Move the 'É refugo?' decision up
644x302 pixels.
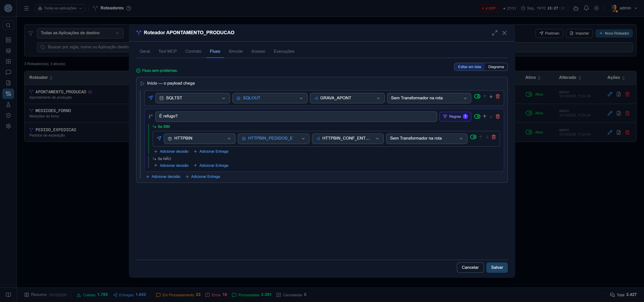pos(485,116)
